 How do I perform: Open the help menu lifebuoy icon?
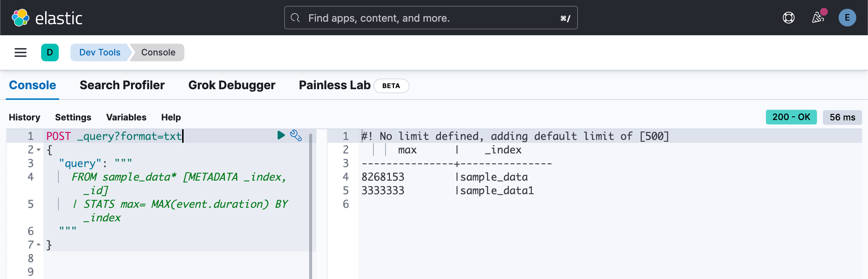pyautogui.click(x=788, y=18)
